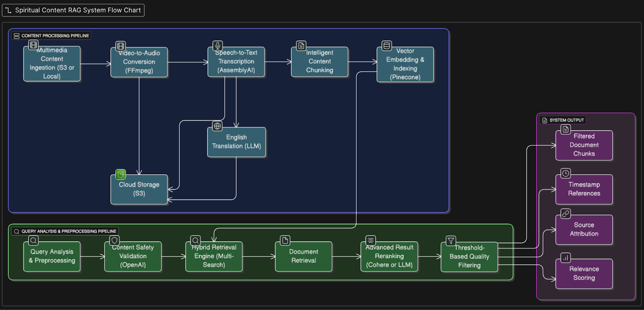
Task: Click the clock icon on Timestamp References
Action: (x=566, y=174)
